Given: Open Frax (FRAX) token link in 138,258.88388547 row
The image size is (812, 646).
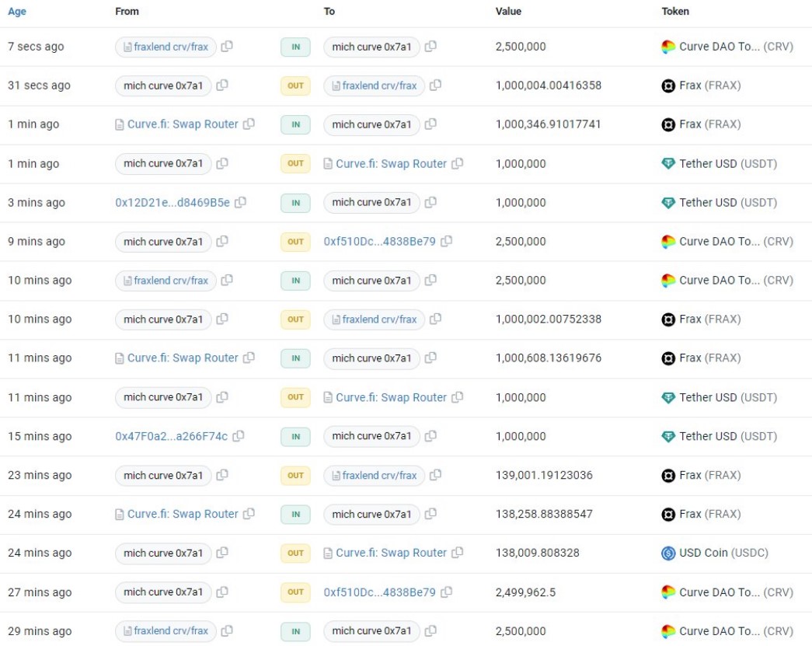Looking at the screenshot, I should coord(710,514).
